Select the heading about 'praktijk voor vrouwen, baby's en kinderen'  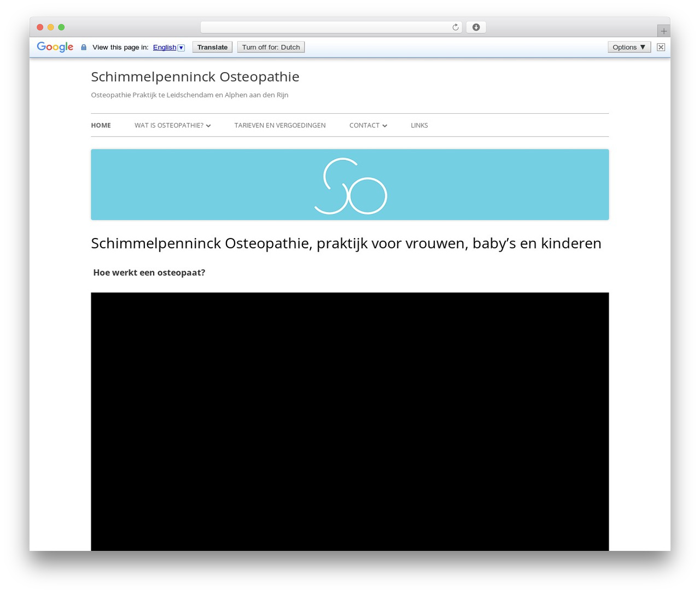pos(346,243)
